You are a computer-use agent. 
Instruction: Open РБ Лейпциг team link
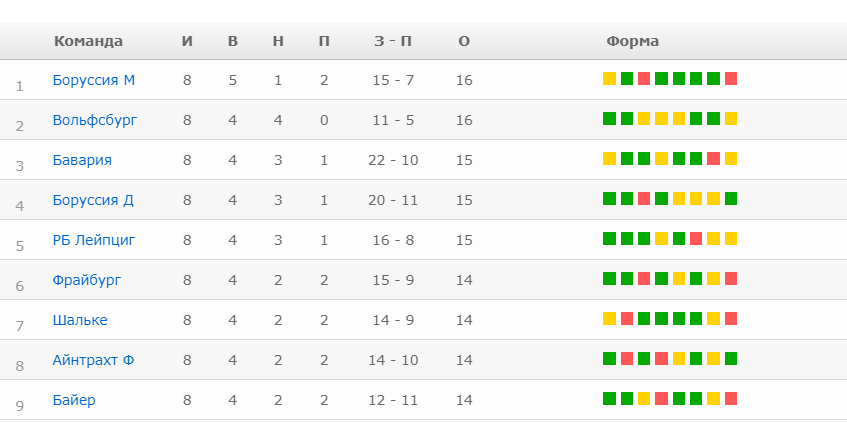pos(93,240)
